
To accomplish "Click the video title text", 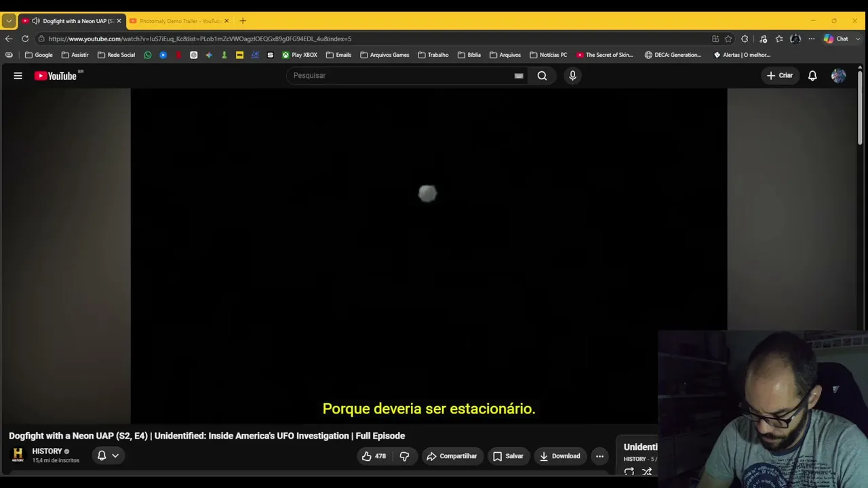I will [x=207, y=436].
